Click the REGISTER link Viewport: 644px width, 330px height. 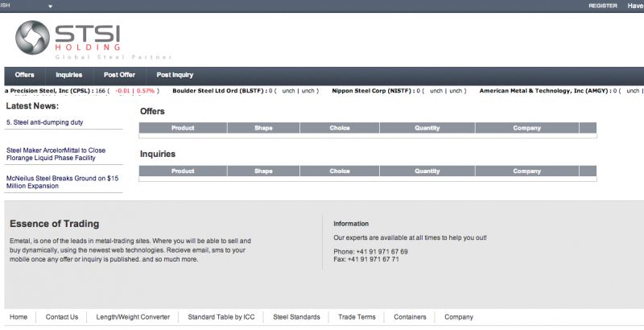(x=603, y=6)
